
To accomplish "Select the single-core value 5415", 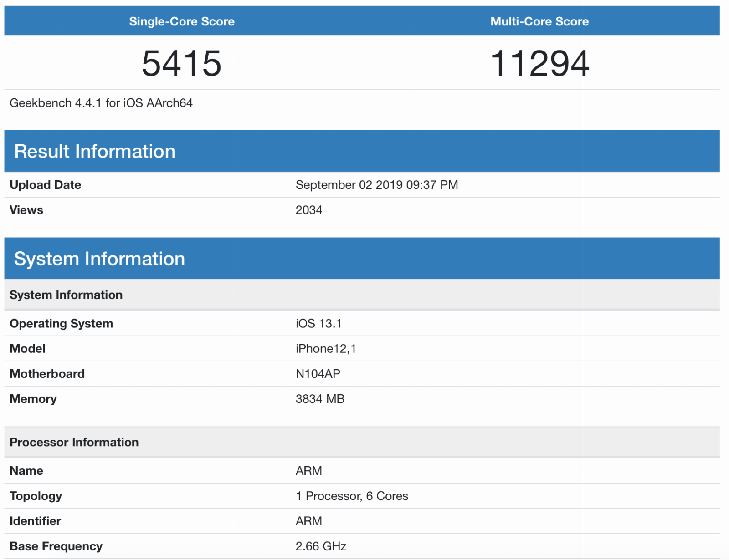I will click(x=181, y=63).
